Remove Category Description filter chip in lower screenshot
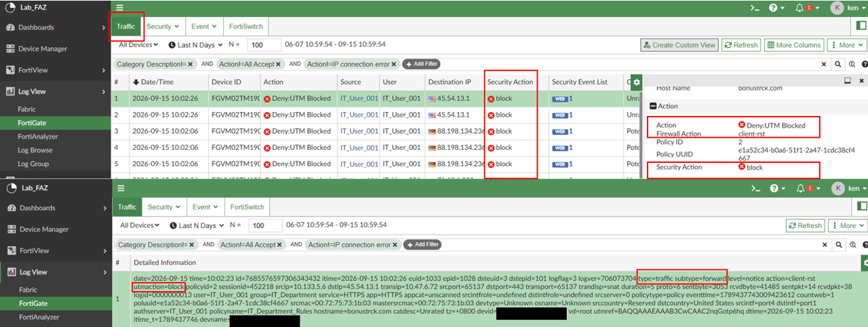868x327 pixels. click(191, 244)
